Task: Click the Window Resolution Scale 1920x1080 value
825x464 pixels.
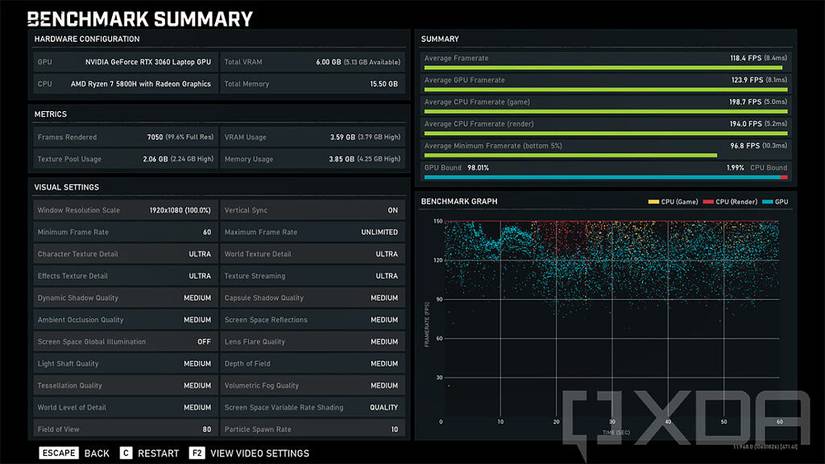Action: coord(180,210)
